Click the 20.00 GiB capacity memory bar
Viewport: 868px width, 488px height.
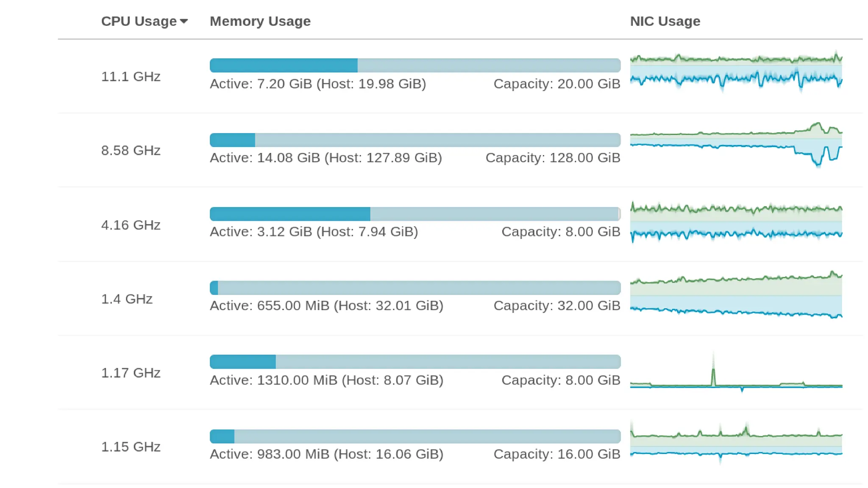415,65
